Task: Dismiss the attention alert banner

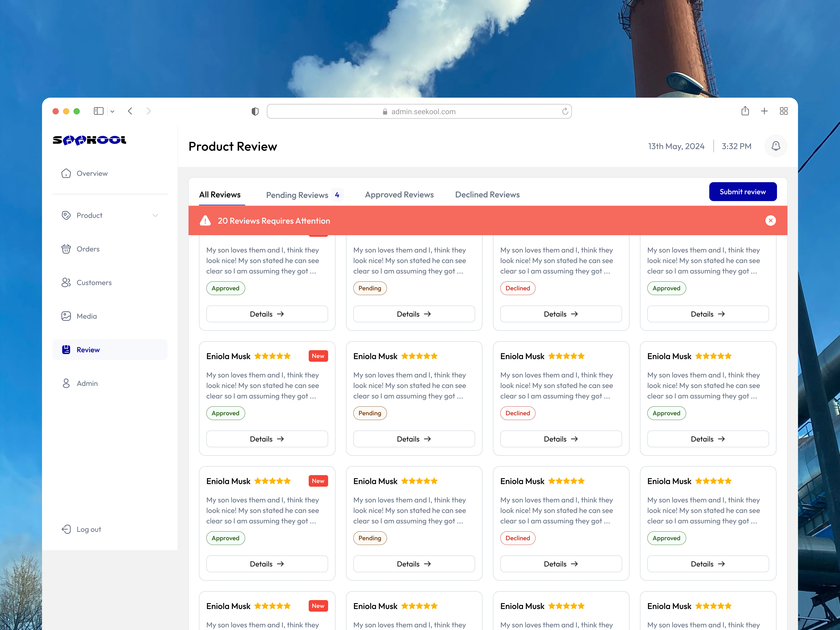Action: 771,221
